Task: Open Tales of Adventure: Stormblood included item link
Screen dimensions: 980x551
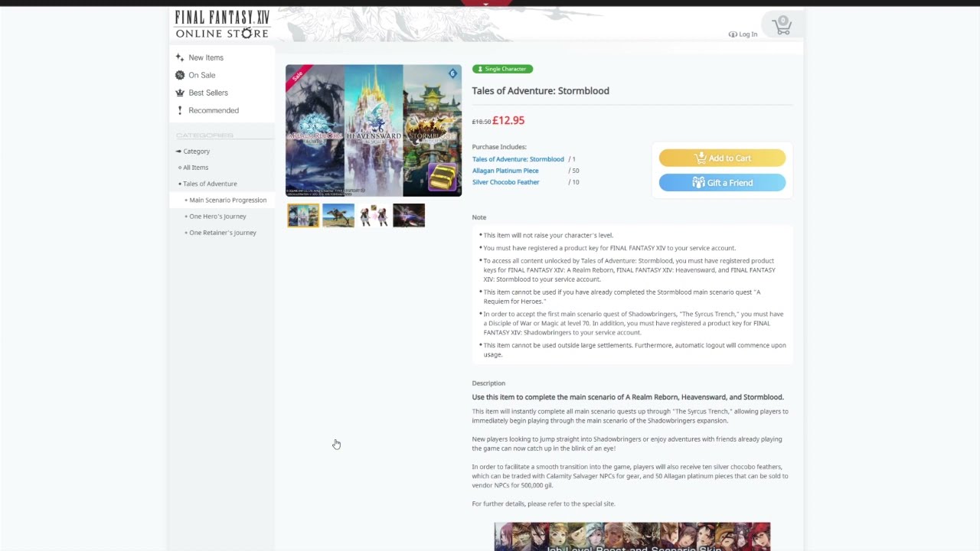Action: 518,159
